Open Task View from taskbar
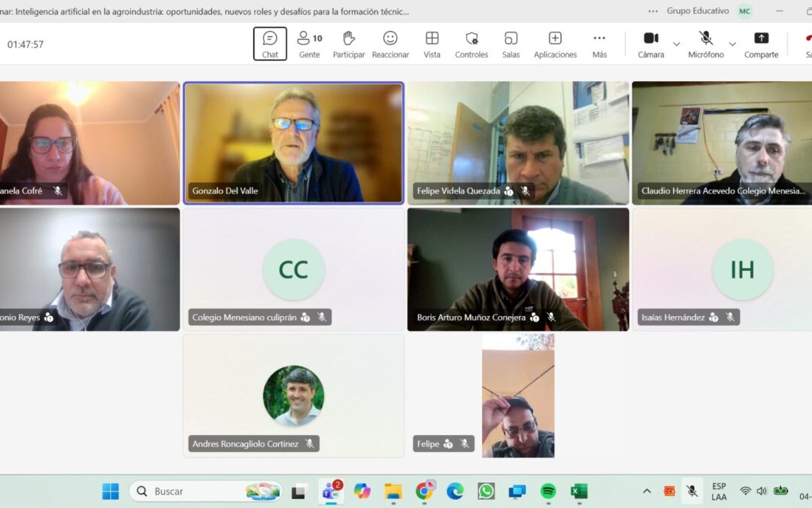This screenshot has height=508, width=812. [x=298, y=491]
